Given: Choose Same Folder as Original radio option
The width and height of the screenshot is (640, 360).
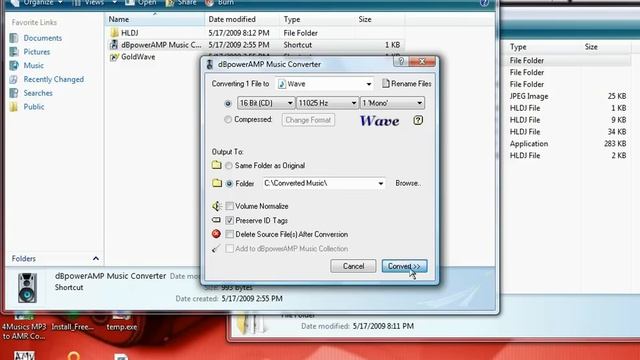Looking at the screenshot, I should [229, 165].
